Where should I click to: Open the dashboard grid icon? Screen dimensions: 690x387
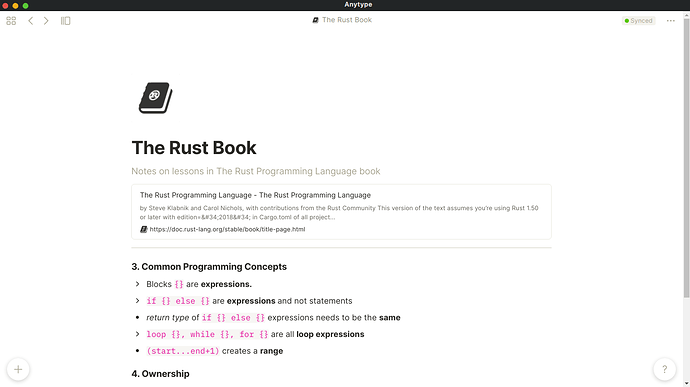coord(11,21)
